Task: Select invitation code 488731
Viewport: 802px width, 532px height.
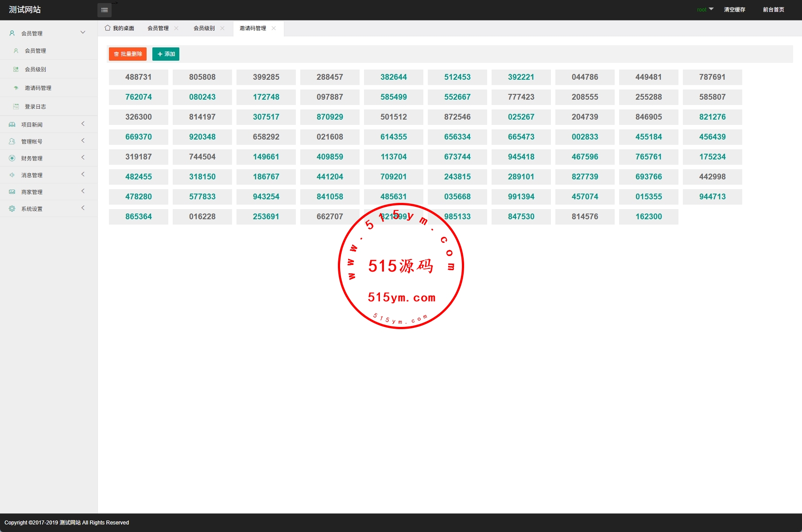Action: click(x=138, y=77)
